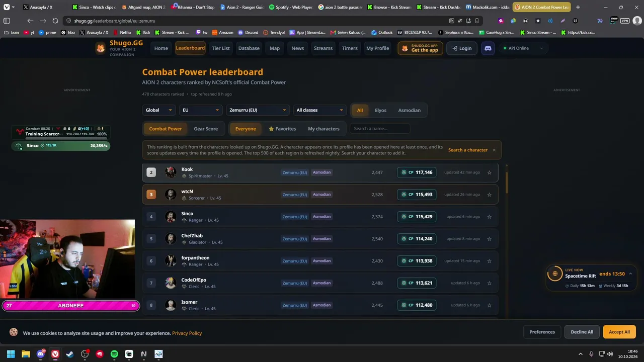The width and height of the screenshot is (644, 362).
Task: Open the Privacy Policy link
Action: point(187,333)
